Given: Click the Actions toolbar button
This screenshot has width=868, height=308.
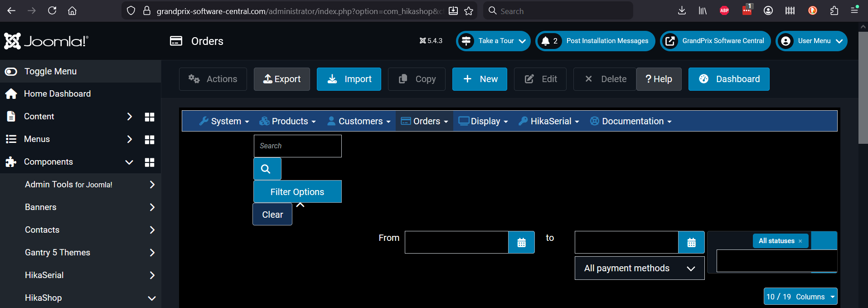Looking at the screenshot, I should coord(213,79).
